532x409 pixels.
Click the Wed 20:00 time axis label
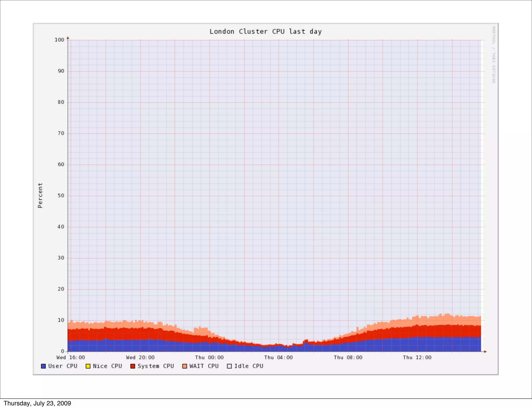click(x=140, y=358)
